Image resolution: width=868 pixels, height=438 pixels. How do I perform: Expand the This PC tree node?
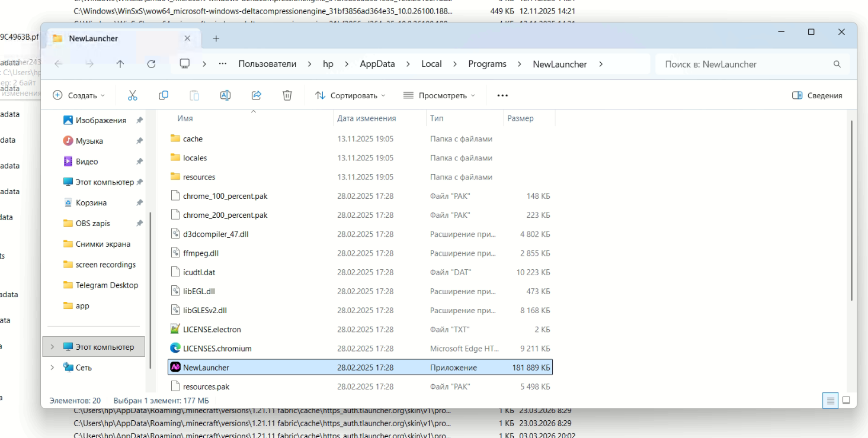pos(52,347)
